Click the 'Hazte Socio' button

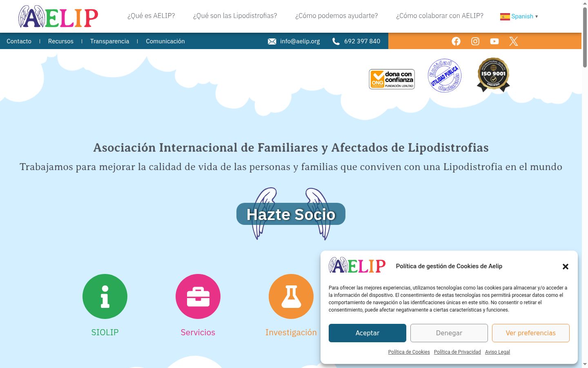291,214
